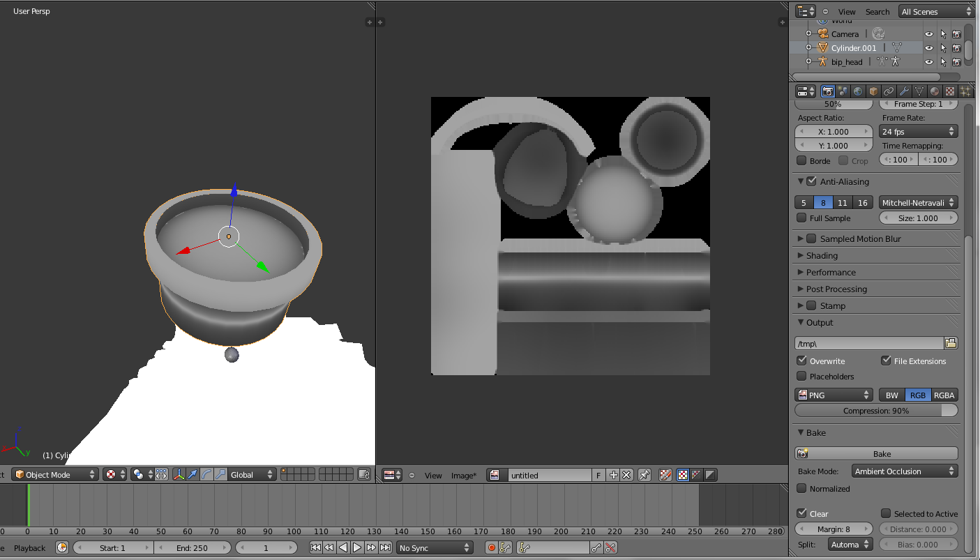Image resolution: width=980 pixels, height=560 pixels.
Task: Disable the Anti-Aliasing checkbox
Action: point(811,181)
